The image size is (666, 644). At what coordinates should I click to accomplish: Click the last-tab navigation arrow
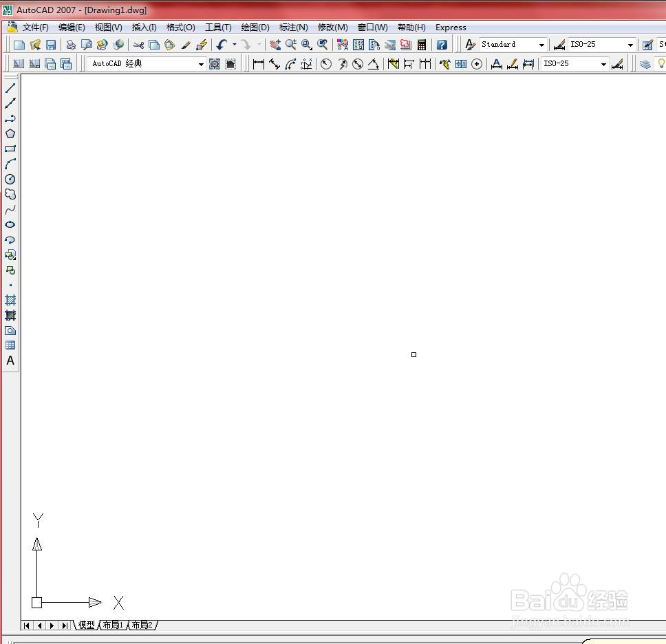pyautogui.click(x=65, y=625)
